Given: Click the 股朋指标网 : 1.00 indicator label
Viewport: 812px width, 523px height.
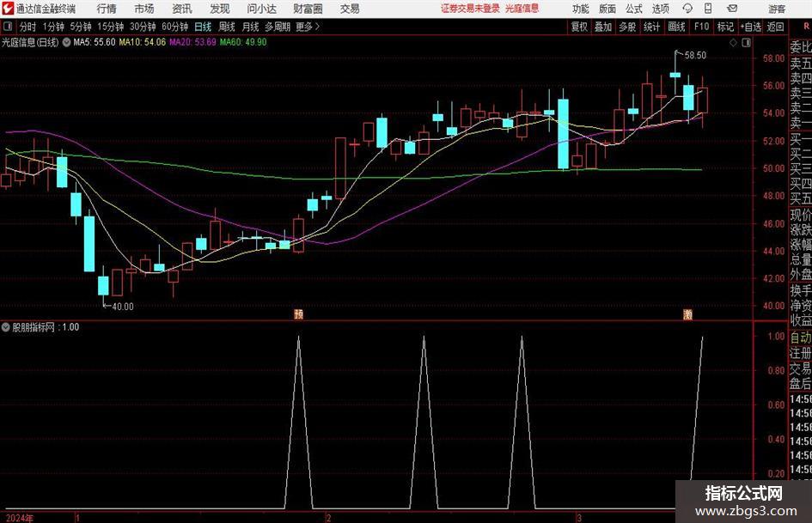Looking at the screenshot, I should click(x=46, y=327).
